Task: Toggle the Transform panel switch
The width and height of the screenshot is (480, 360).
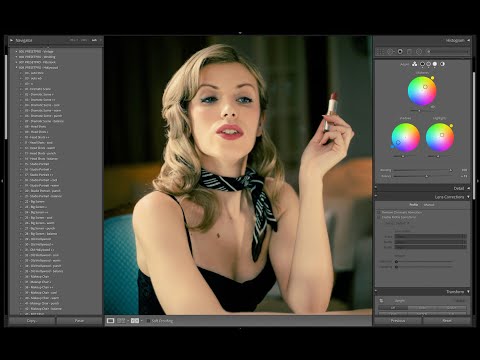Action: pos(376,291)
